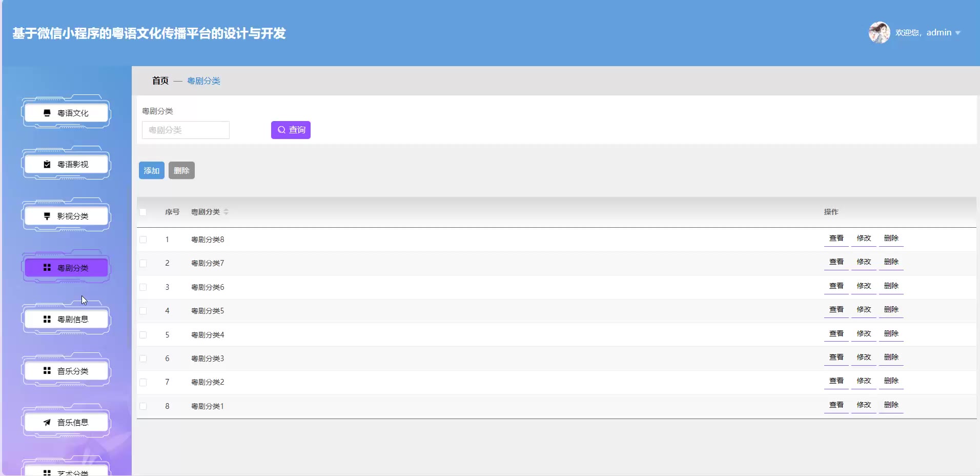Click 修改 for 粤剧分类5

click(864, 310)
